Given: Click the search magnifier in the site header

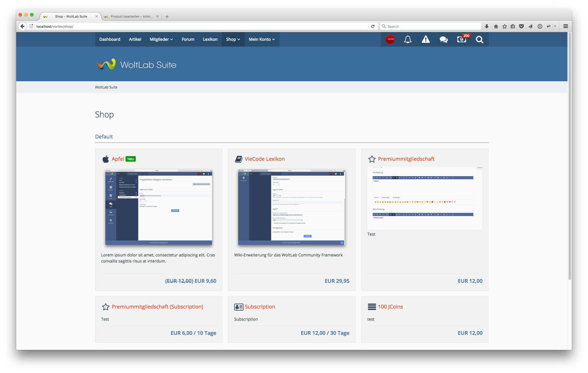Looking at the screenshot, I should (x=479, y=39).
